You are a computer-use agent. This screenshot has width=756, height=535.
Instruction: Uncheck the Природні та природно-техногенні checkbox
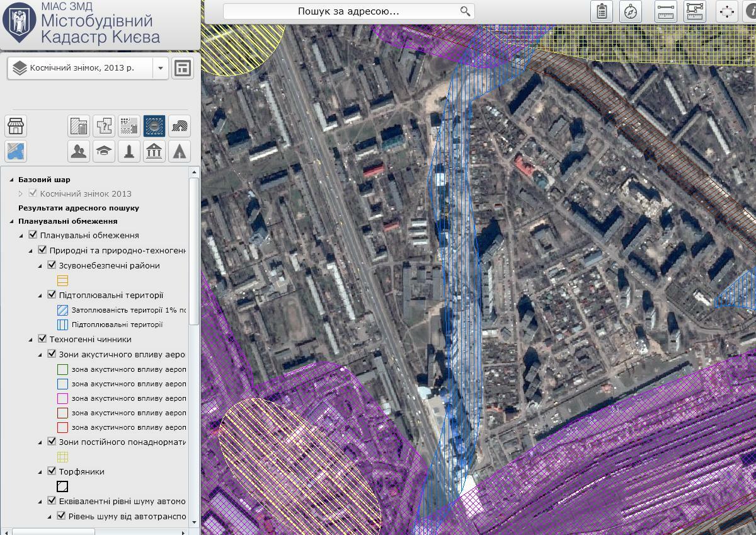[43, 250]
